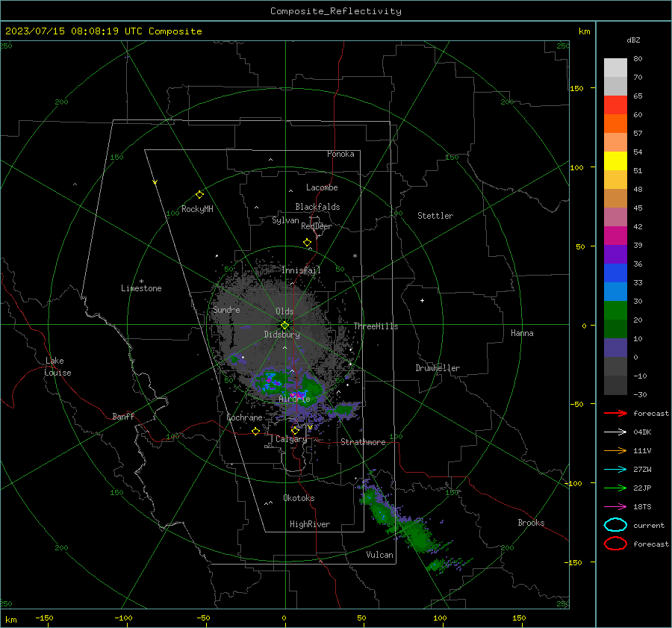672x628 pixels.
Task: Click the Calgary city label
Action: tap(291, 439)
